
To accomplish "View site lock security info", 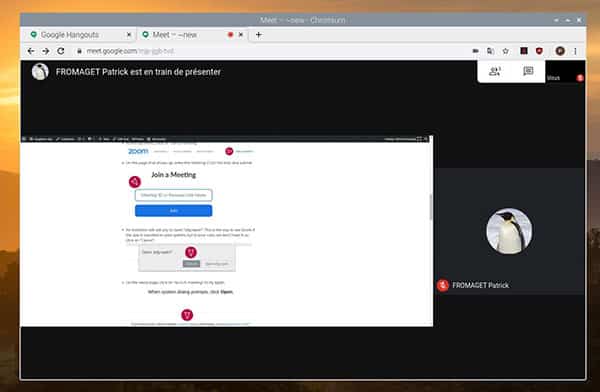I will [x=79, y=51].
